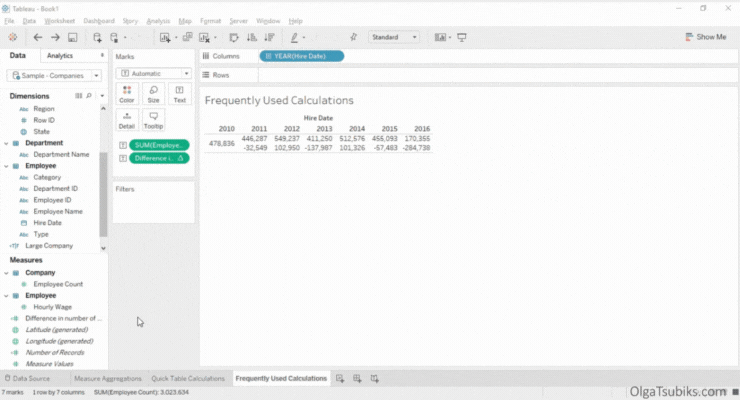Screen dimensions: 740x400
Task: Switch to the Quick Table Calculations tab
Action: coord(188,379)
